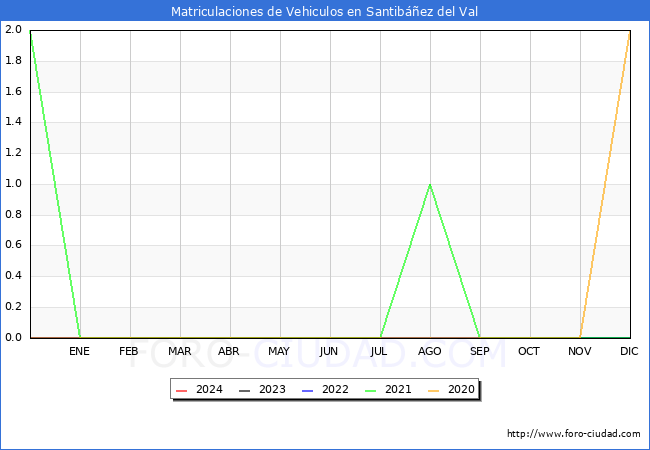Click the blue 2022 legend swatch
The image size is (650, 450).
click(308, 391)
